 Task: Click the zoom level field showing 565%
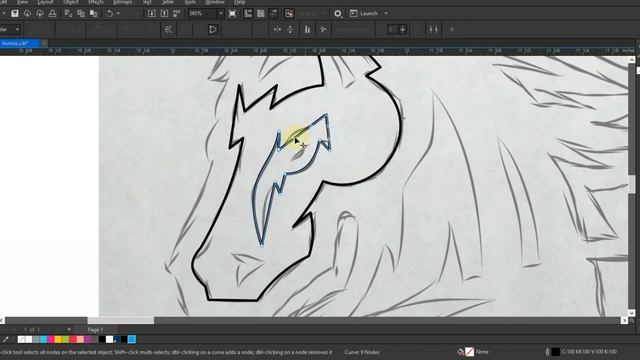(202, 13)
